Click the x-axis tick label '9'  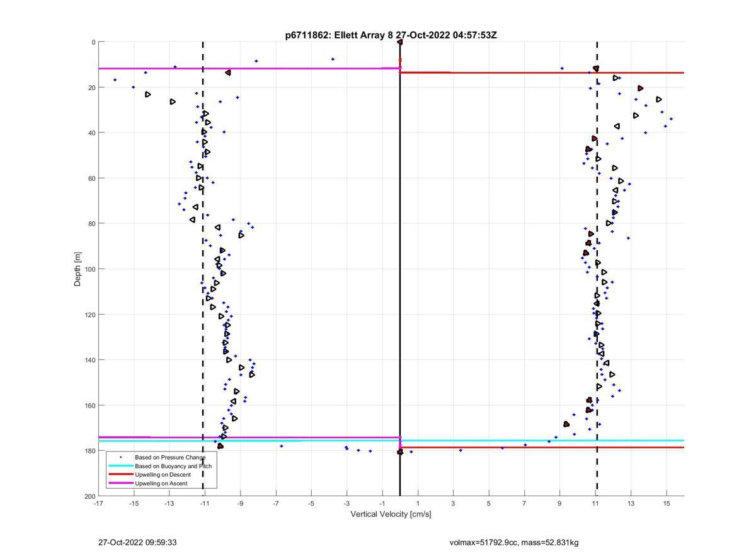pyautogui.click(x=559, y=503)
